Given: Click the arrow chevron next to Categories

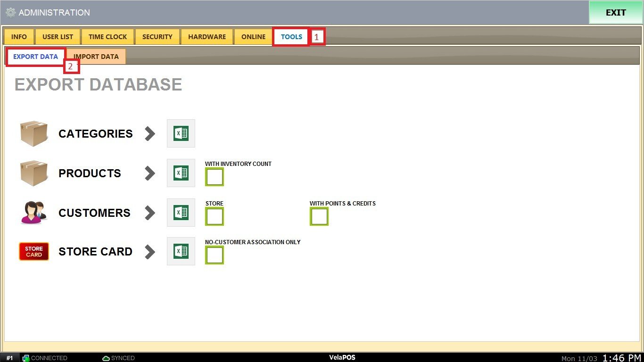Looking at the screenshot, I should (150, 133).
